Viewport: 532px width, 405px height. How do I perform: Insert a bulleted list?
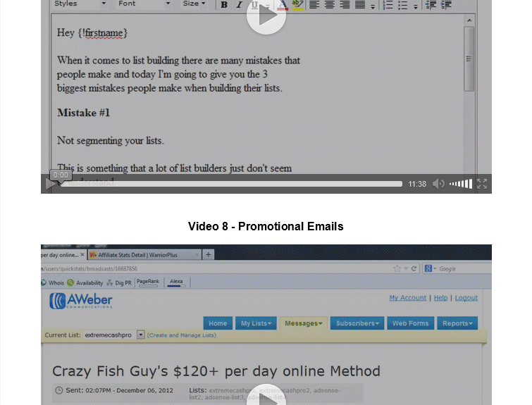(x=402, y=5)
